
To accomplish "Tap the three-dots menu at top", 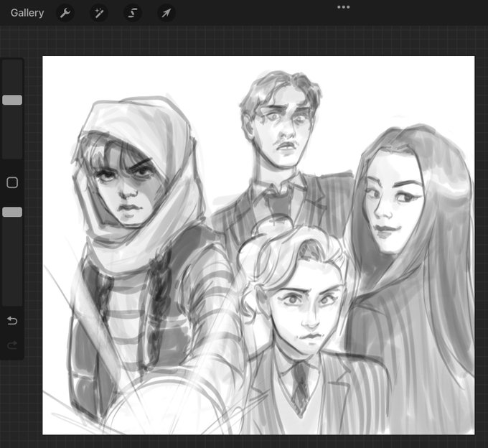I will coord(343,7).
